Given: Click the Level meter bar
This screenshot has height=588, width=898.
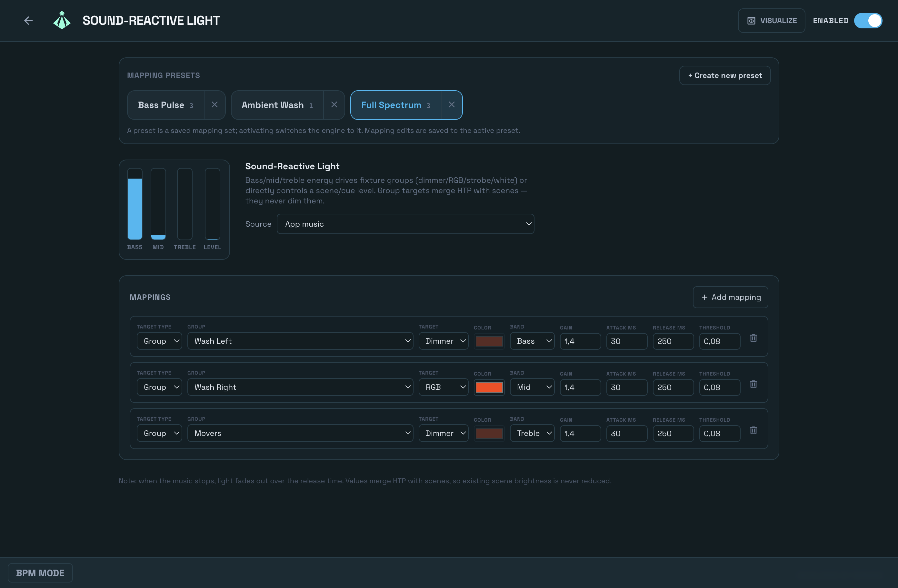Looking at the screenshot, I should pos(213,204).
